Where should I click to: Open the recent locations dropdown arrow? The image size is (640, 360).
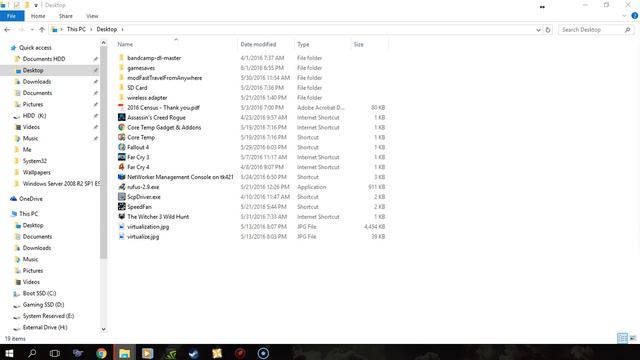point(32,29)
